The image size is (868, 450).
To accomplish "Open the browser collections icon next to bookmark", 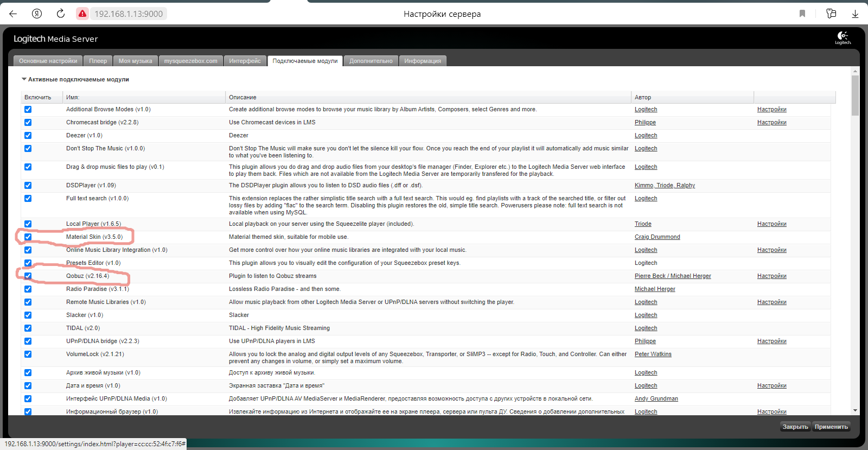I will (831, 14).
